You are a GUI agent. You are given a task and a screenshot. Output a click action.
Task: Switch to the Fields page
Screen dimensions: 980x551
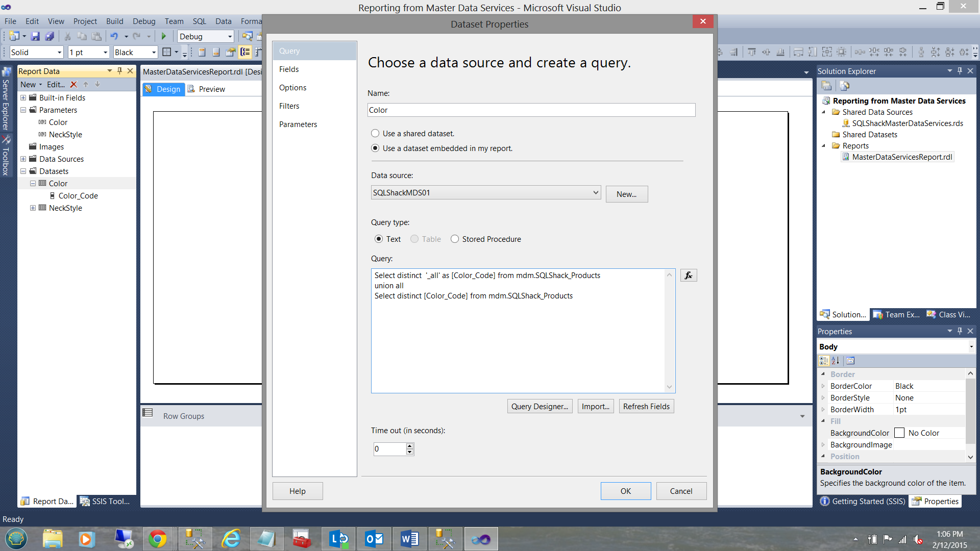coord(289,69)
